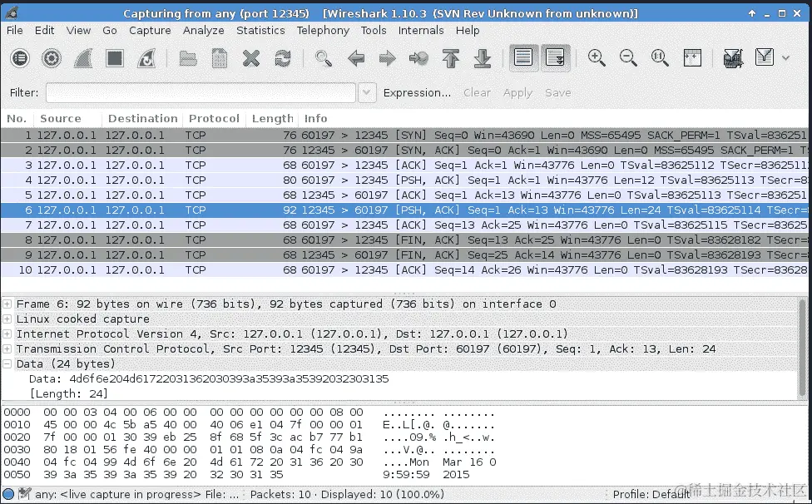Expand Internet Protocol Version 4 node
Image resolution: width=812 pixels, height=504 pixels.
point(7,334)
